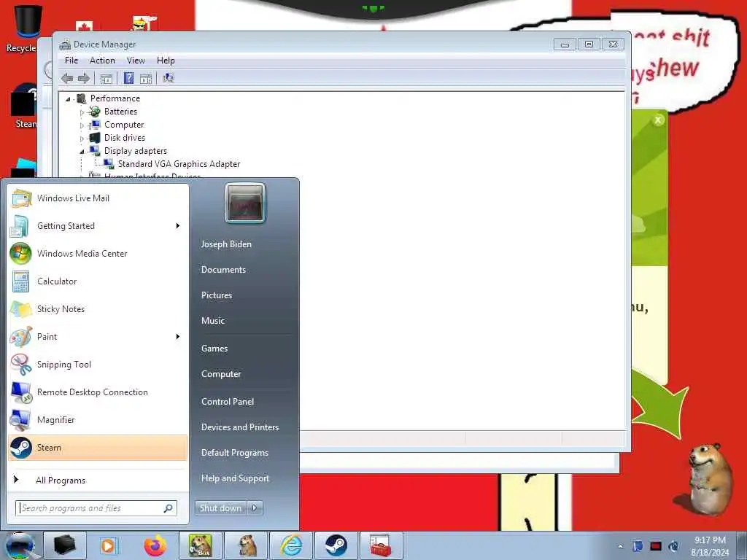Viewport: 747px width, 560px height.
Task: Select Standard VGA Graphics Adapter text
Action: coord(179,164)
